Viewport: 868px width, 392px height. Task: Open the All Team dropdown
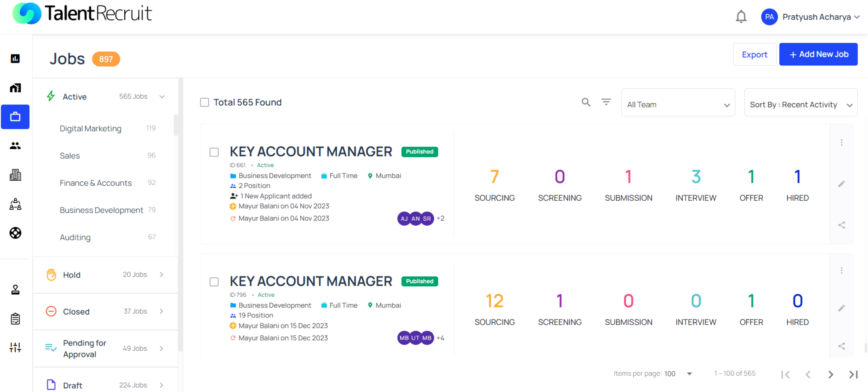pos(678,104)
